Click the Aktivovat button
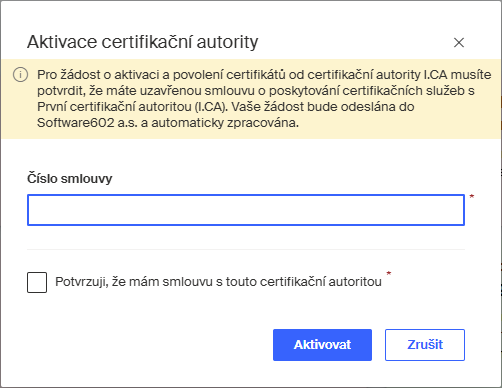This screenshot has width=502, height=388. (322, 345)
